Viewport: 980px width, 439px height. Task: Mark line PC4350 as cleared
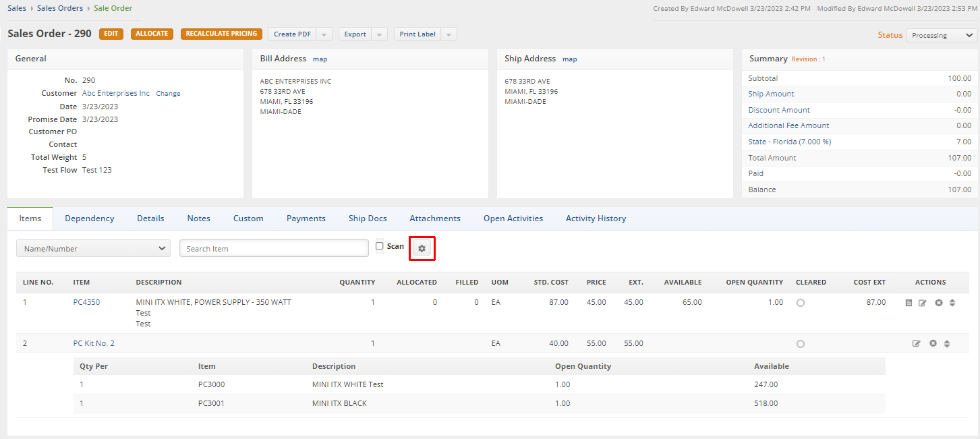point(801,303)
